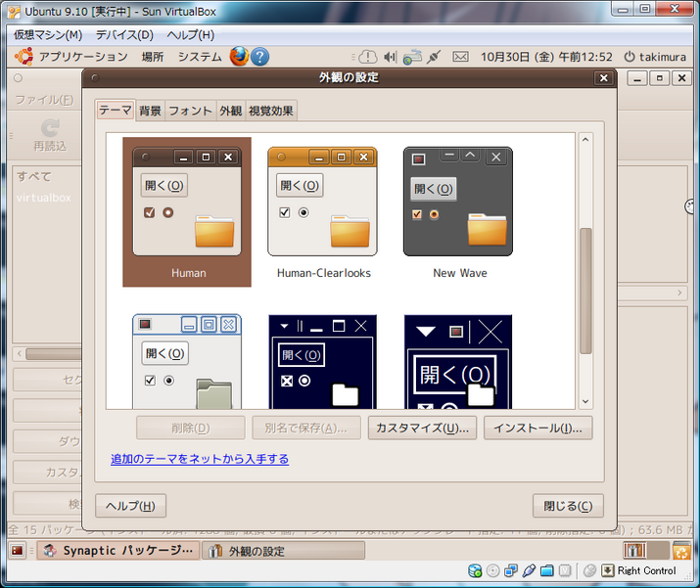
Task: Select the Human-Clearlooks theme thumbnail
Action: tap(323, 212)
